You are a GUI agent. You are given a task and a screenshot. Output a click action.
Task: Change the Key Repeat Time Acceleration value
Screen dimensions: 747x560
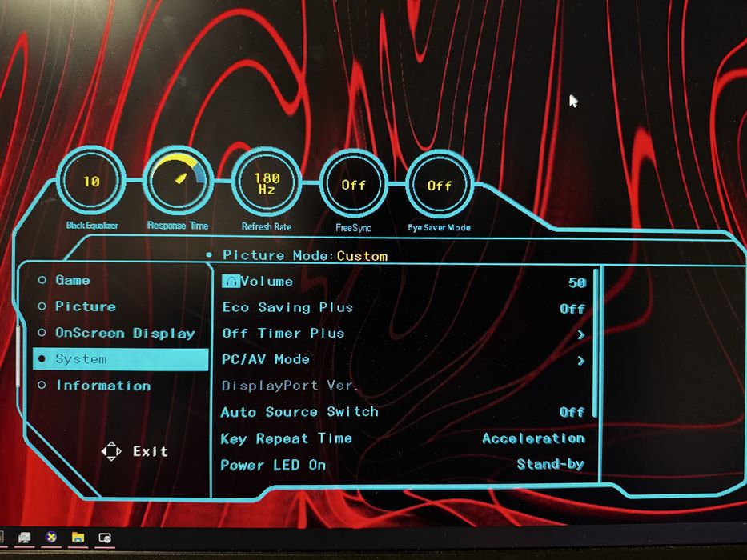tap(533, 438)
